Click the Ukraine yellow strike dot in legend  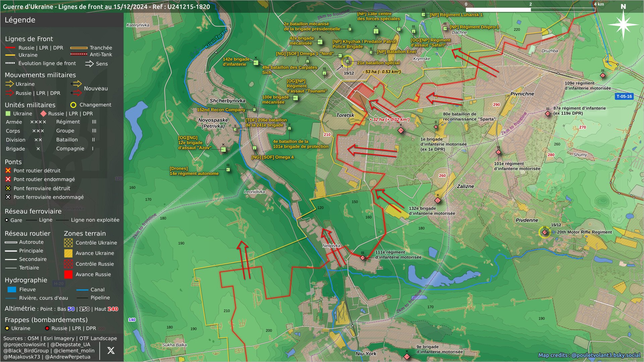(x=7, y=328)
